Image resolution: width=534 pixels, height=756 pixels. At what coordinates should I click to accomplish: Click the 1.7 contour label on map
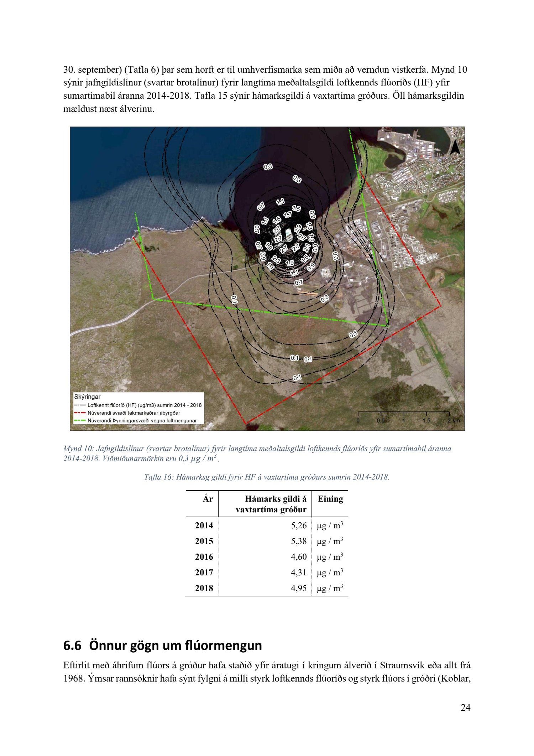pos(287,215)
